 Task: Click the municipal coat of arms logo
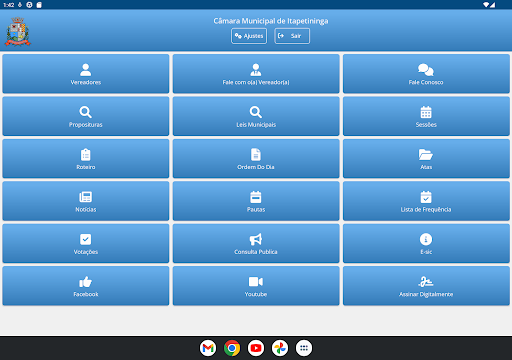(18, 32)
